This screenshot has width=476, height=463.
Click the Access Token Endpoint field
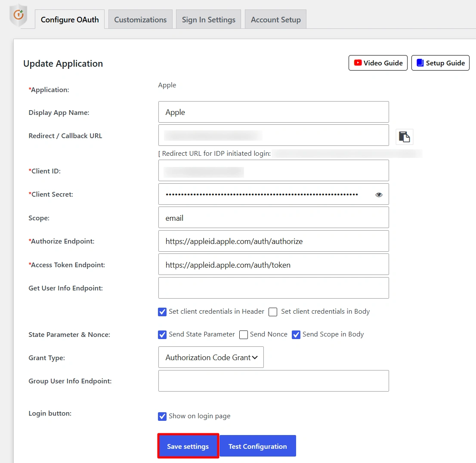274,265
